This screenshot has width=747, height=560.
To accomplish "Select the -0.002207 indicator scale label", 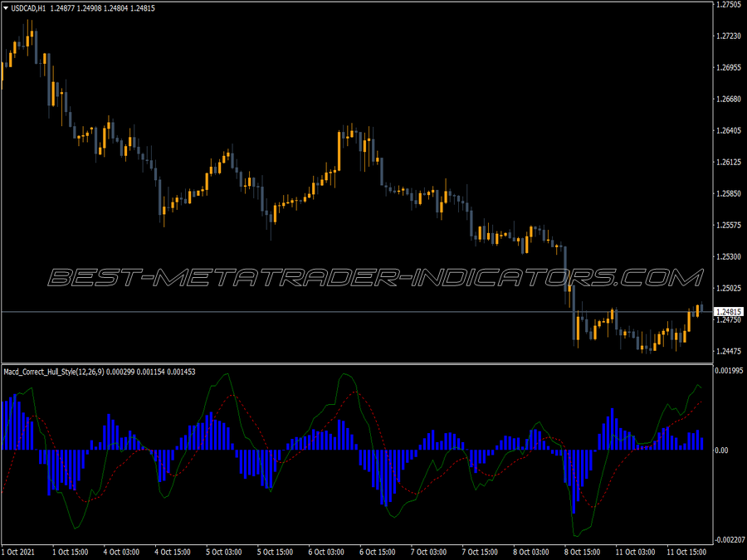I will 730,540.
